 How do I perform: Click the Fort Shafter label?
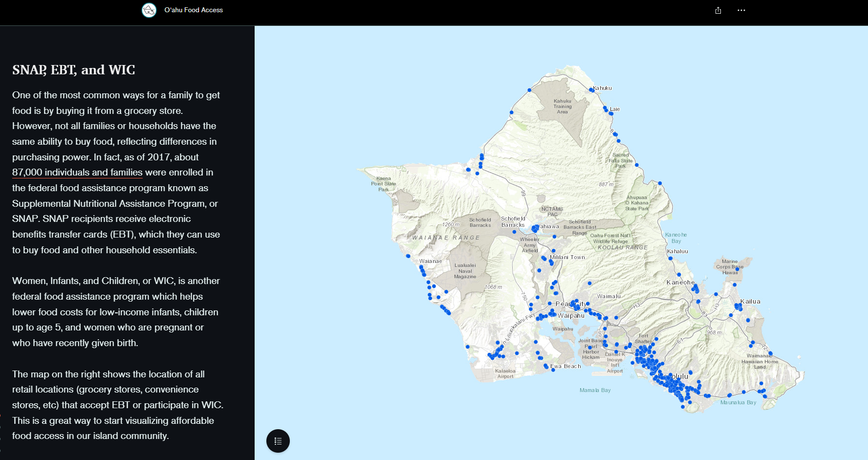point(643,338)
